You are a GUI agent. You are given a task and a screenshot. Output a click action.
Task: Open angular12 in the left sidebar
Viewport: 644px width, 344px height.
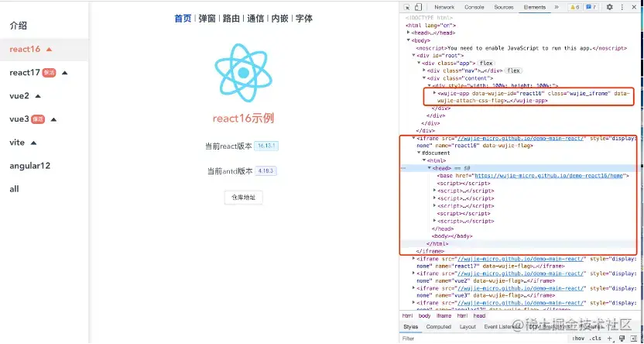point(30,166)
